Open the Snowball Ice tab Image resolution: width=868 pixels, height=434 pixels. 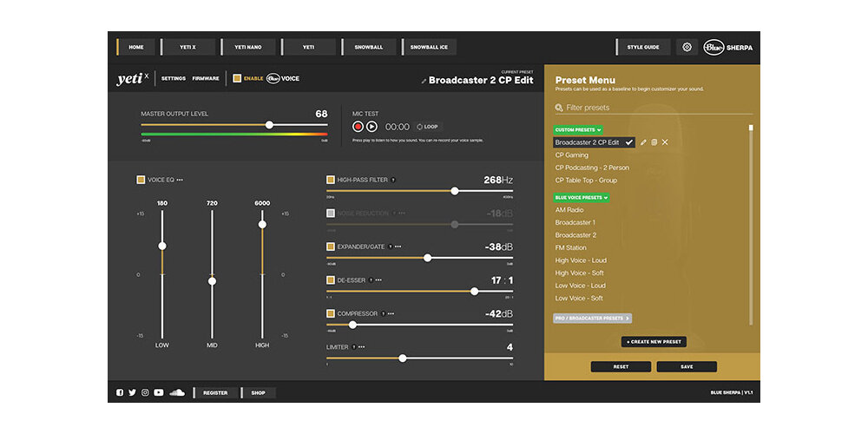point(429,47)
